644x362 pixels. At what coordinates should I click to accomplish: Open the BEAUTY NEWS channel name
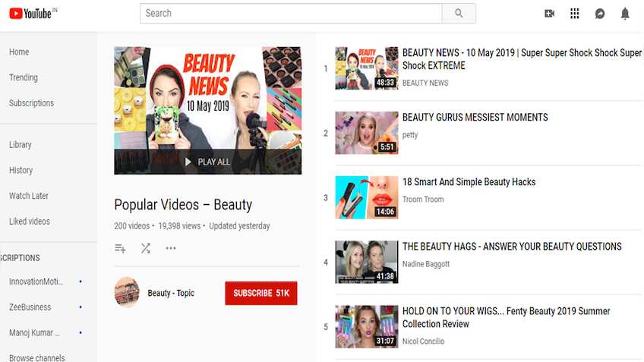pos(425,83)
